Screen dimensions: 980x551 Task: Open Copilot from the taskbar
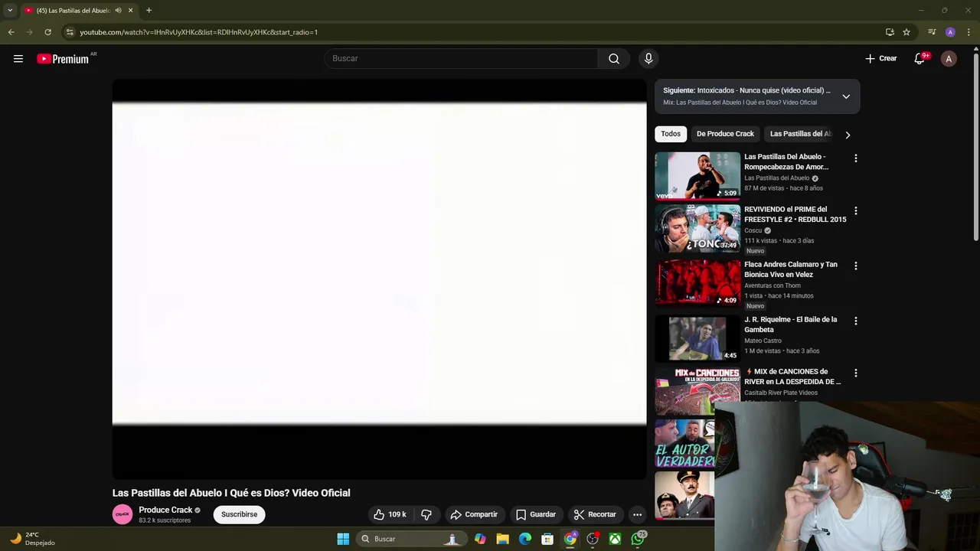480,539
